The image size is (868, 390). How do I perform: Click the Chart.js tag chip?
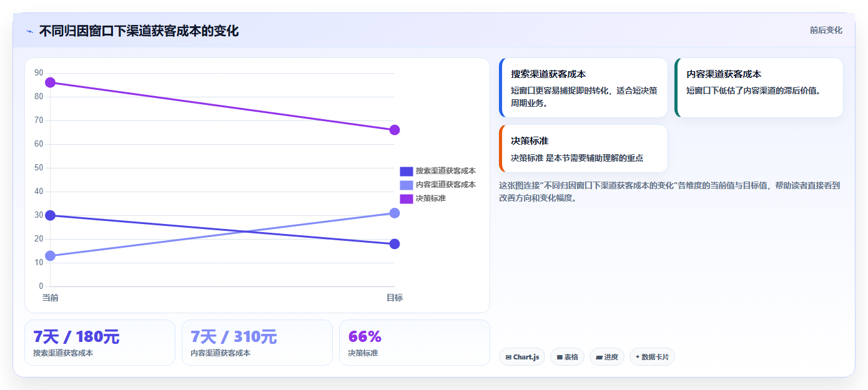[522, 357]
